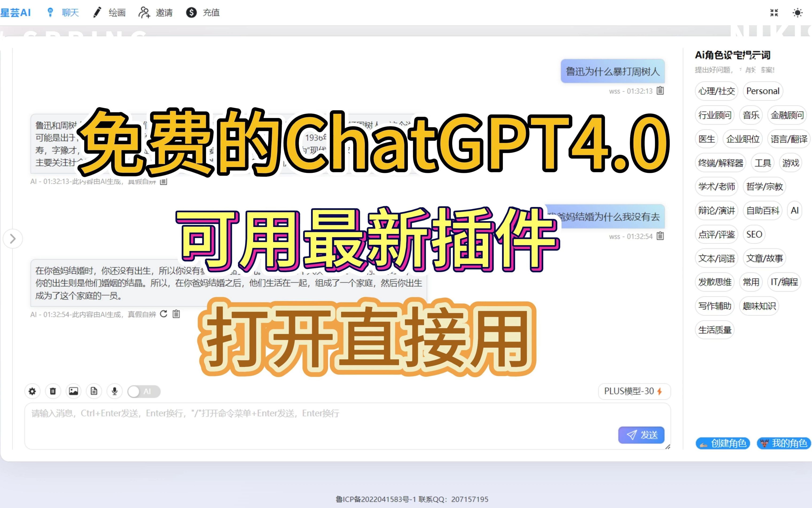
Task: Open the 终端/解释器 category
Action: (x=720, y=163)
